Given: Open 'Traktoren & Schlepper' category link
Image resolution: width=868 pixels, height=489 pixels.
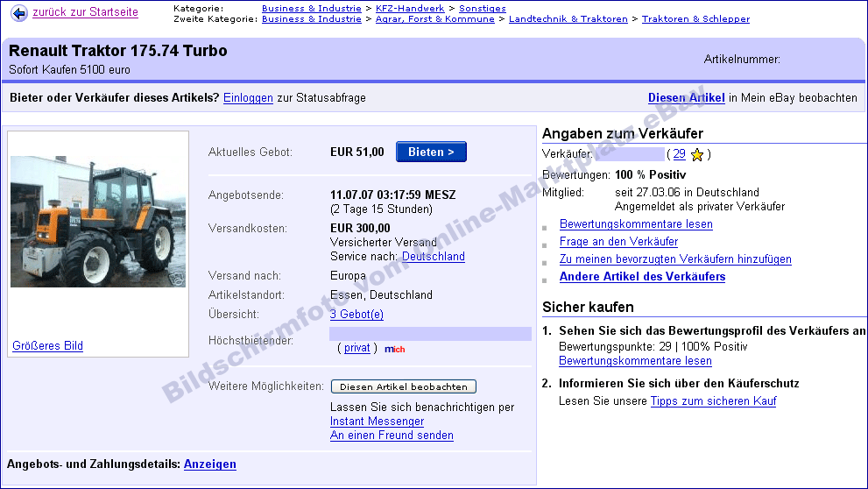Looking at the screenshot, I should coord(695,18).
